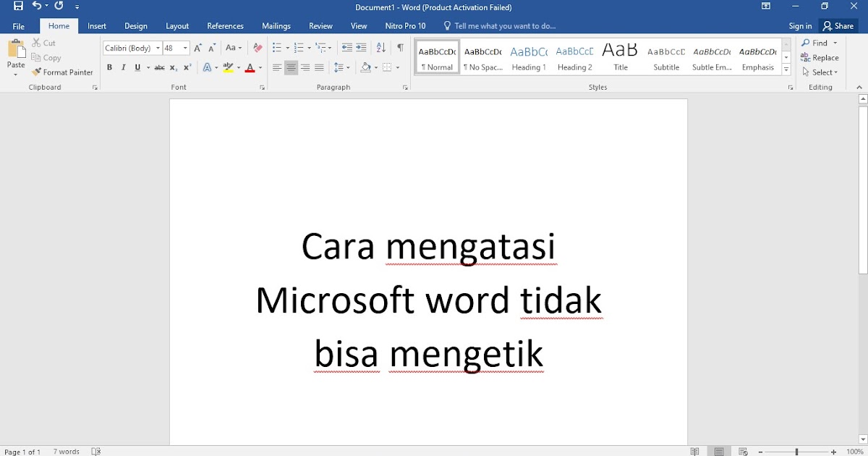This screenshot has width=868, height=456.
Task: Apply the Title style
Action: pos(621,57)
